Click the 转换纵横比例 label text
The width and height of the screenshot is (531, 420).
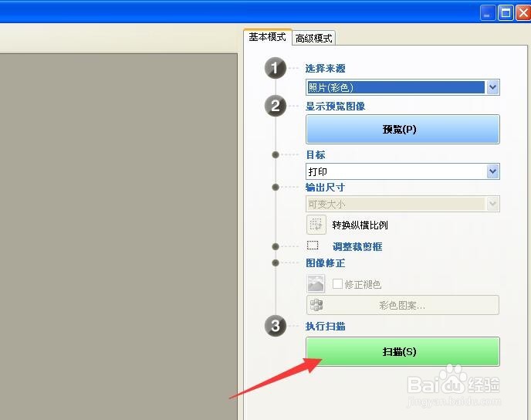tap(360, 225)
